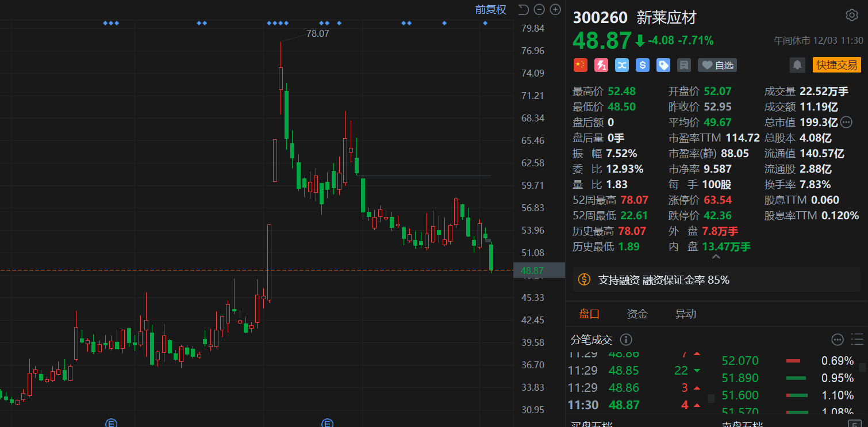Switch to the 异动 tab
Screen dimensions: 868x427
685,314
